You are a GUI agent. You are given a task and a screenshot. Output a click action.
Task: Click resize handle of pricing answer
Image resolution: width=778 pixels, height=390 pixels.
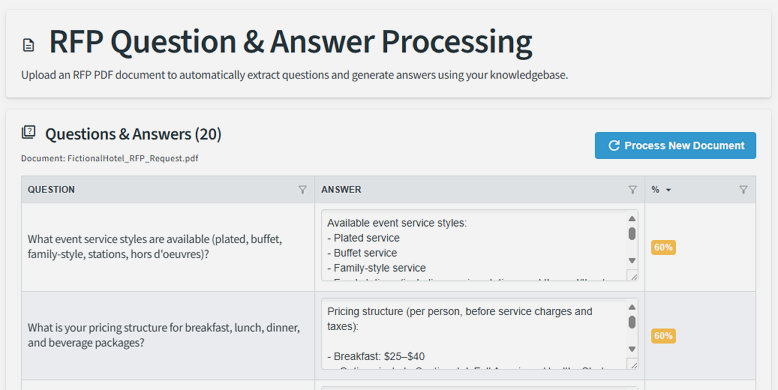coord(633,364)
